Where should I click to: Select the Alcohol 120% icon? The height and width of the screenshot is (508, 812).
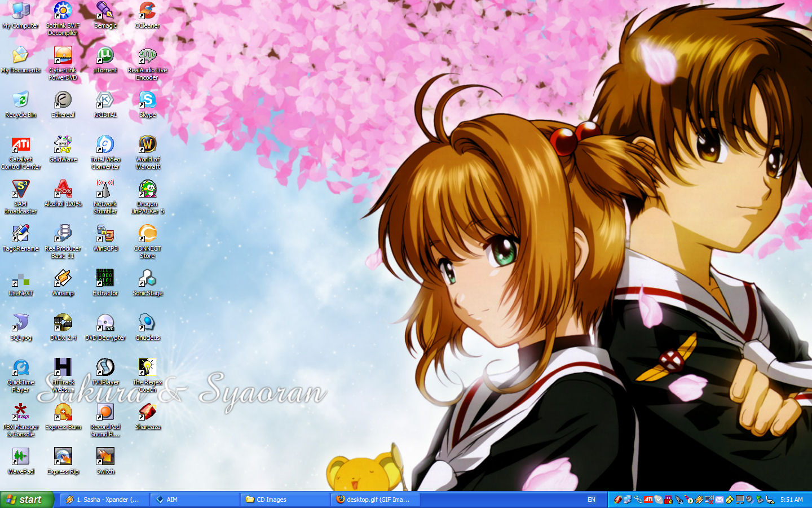(x=63, y=190)
